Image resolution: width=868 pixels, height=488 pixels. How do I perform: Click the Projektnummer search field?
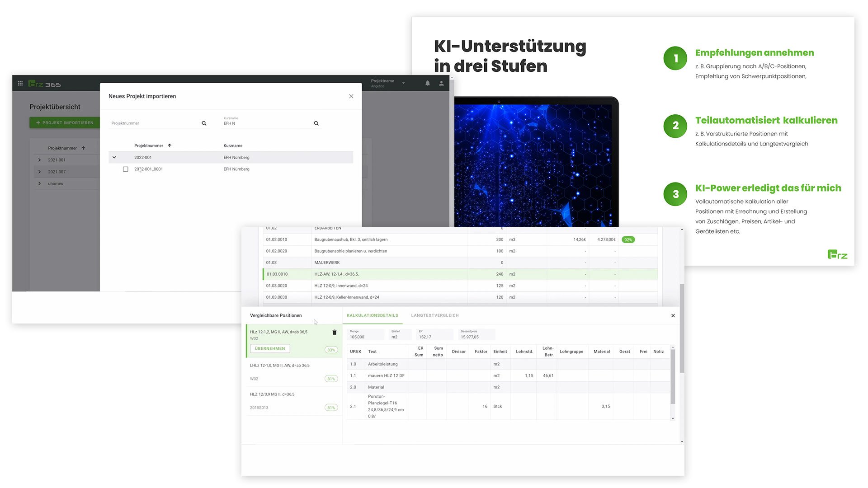click(x=154, y=123)
